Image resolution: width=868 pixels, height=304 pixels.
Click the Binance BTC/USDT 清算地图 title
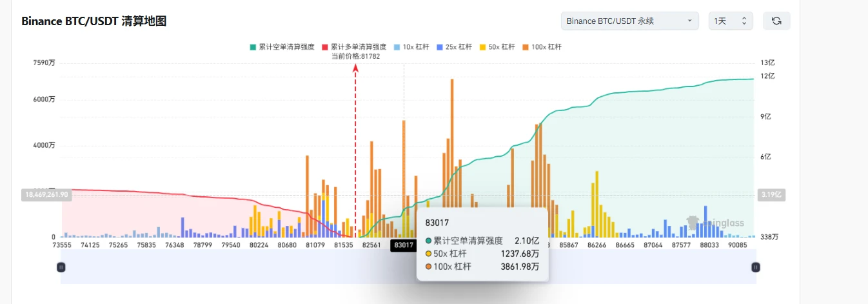[x=94, y=21]
